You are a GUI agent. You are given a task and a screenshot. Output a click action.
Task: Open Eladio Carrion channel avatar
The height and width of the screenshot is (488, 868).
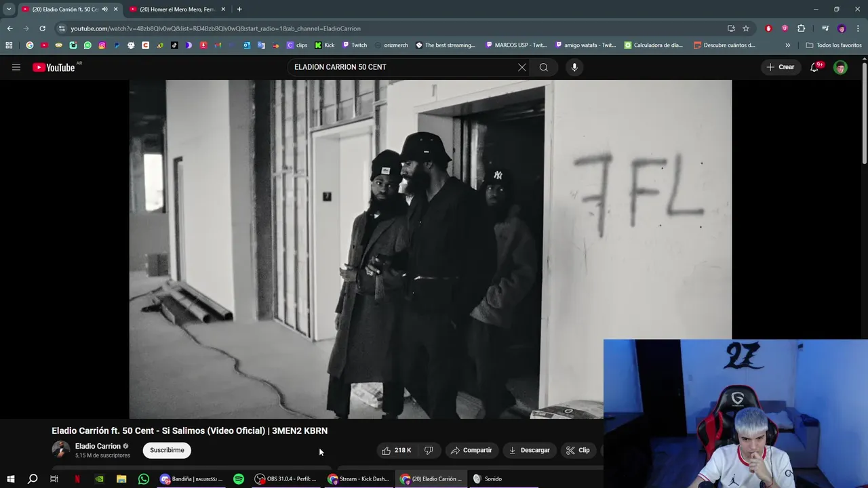[x=60, y=450]
